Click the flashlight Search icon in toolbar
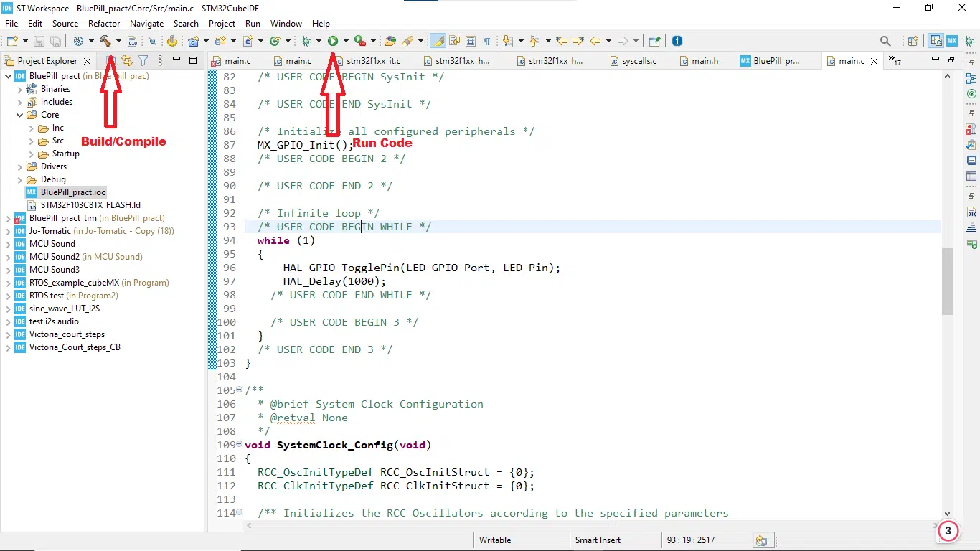This screenshot has width=980, height=551. pyautogui.click(x=408, y=41)
